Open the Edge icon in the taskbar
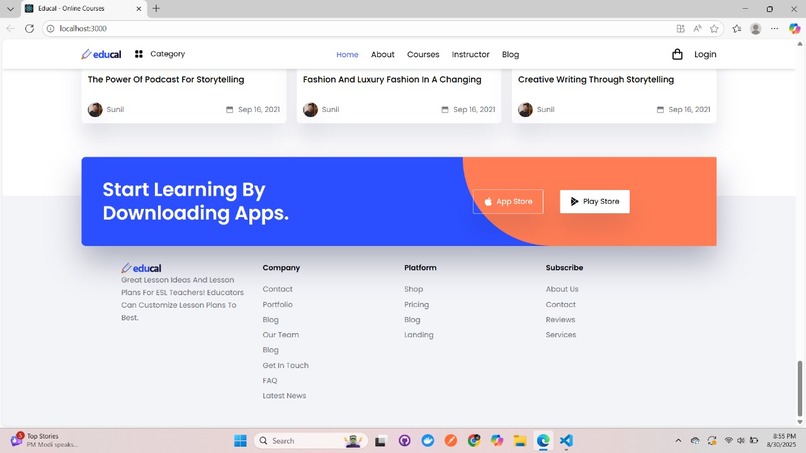 [543, 441]
